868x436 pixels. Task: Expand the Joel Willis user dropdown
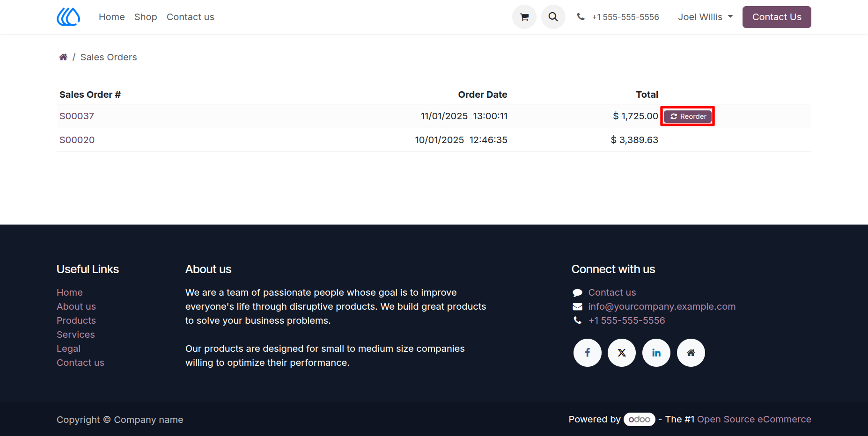706,17
